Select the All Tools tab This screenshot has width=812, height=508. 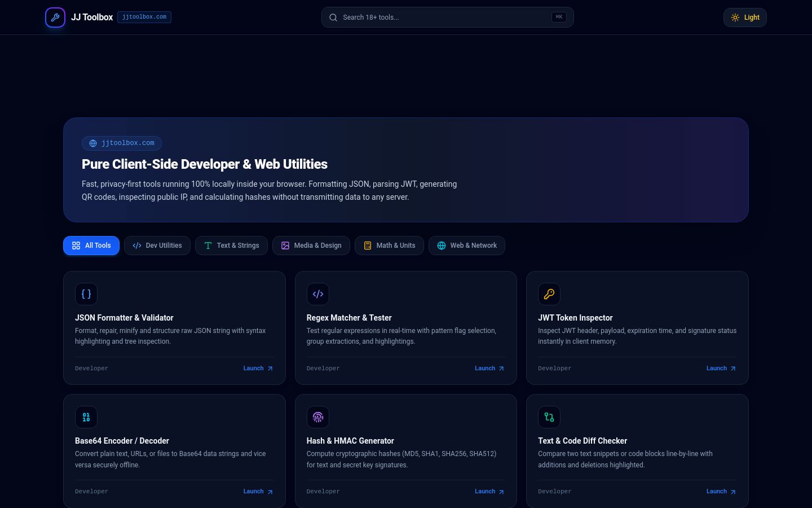click(x=91, y=246)
